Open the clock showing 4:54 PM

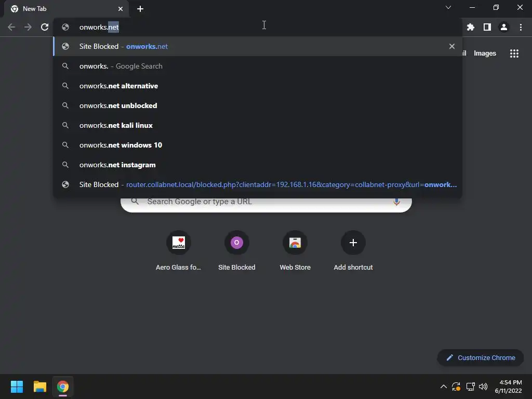[509, 387]
